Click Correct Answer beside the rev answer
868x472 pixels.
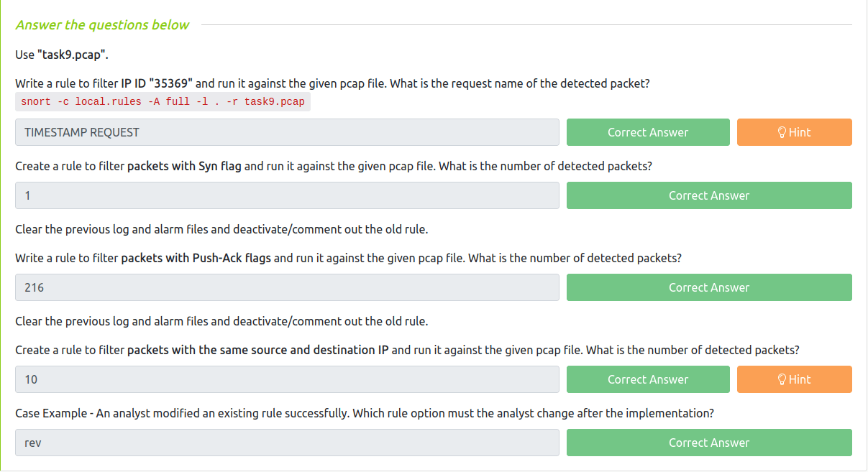pos(708,443)
